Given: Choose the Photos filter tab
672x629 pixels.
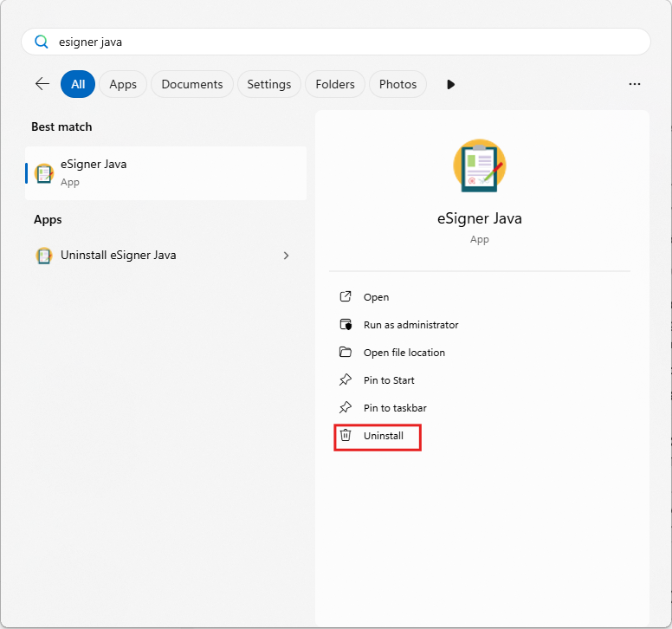Looking at the screenshot, I should click(x=397, y=84).
